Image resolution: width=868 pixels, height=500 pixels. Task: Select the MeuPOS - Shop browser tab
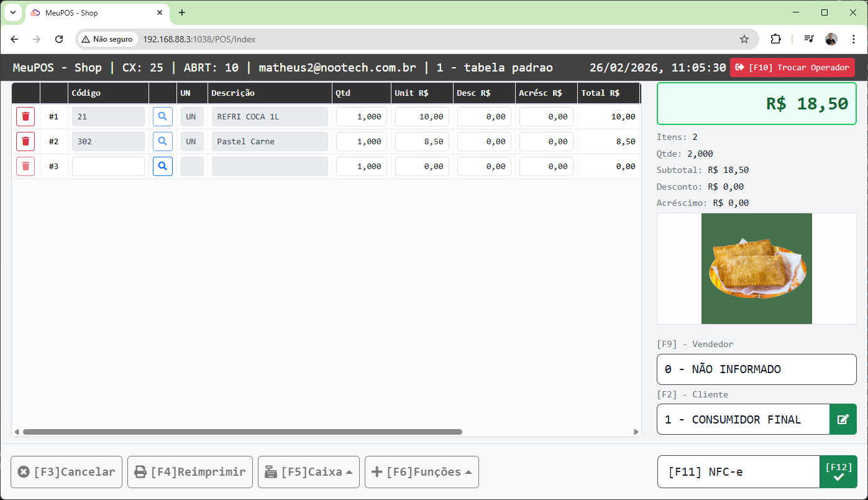pos(93,12)
